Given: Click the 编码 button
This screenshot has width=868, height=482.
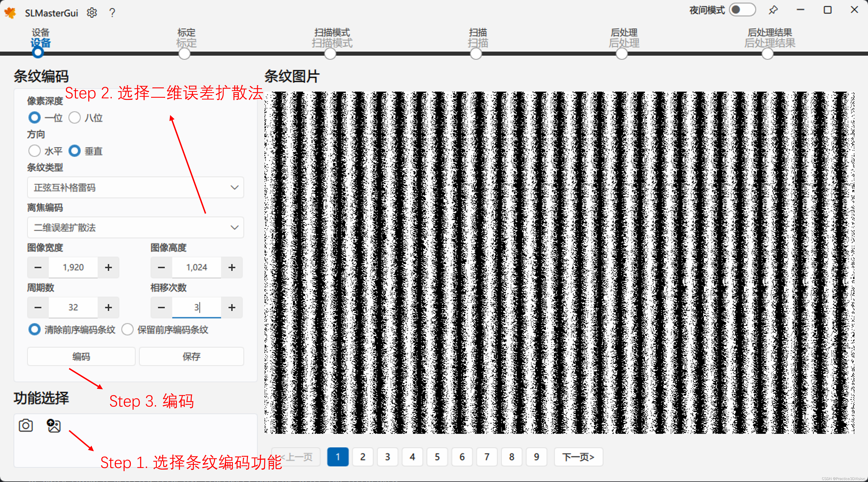Looking at the screenshot, I should click(81, 357).
